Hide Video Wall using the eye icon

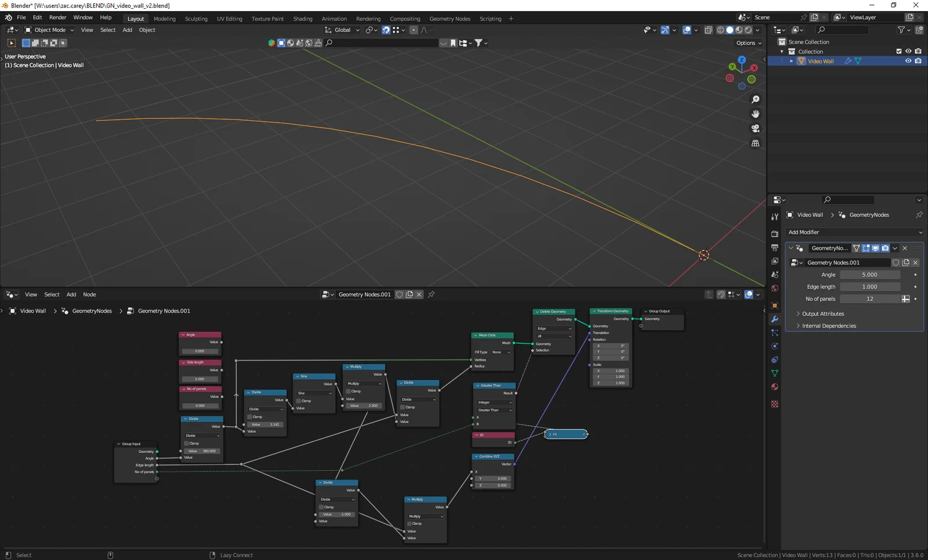coord(908,61)
